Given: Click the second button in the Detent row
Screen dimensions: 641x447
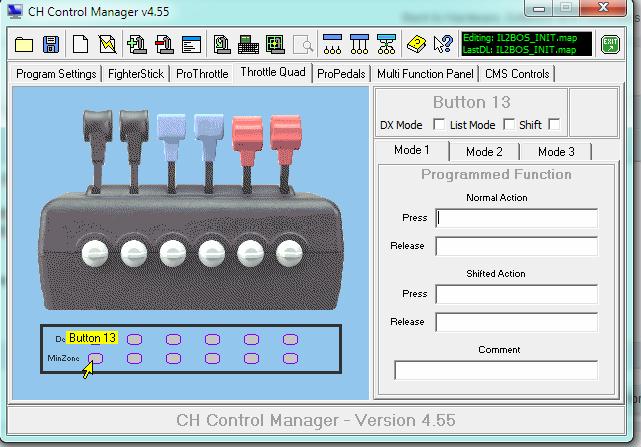Looking at the screenshot, I should (134, 339).
